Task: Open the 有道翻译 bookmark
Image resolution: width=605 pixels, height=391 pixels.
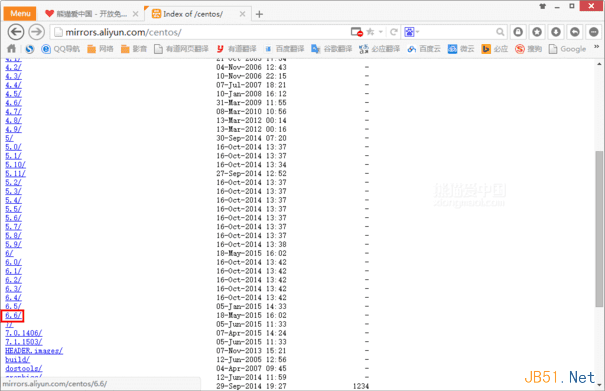Action: pos(237,49)
